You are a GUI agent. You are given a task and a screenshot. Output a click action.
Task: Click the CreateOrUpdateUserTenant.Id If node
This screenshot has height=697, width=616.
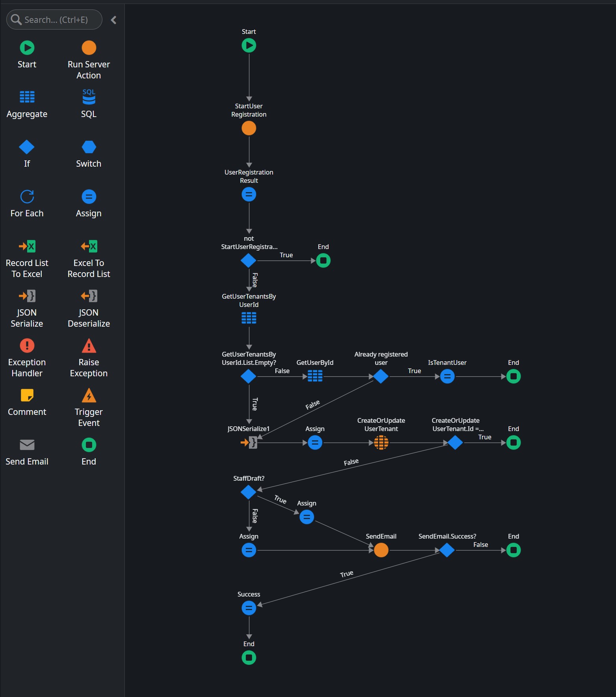455,443
